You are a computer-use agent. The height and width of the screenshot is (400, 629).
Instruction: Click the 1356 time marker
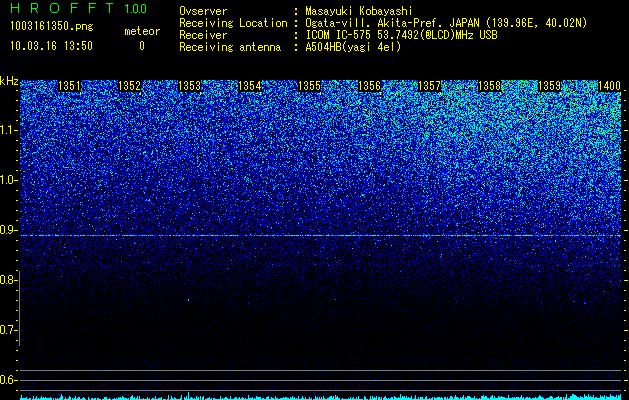pos(369,86)
